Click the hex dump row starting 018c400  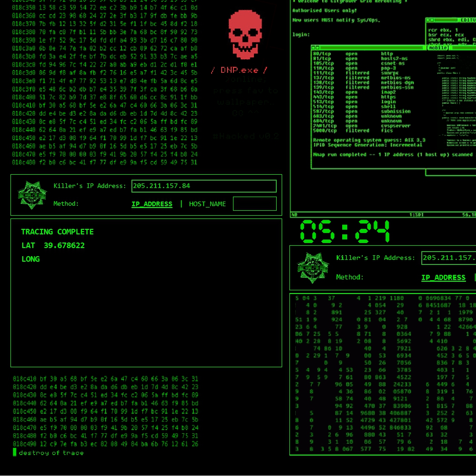[105, 97]
